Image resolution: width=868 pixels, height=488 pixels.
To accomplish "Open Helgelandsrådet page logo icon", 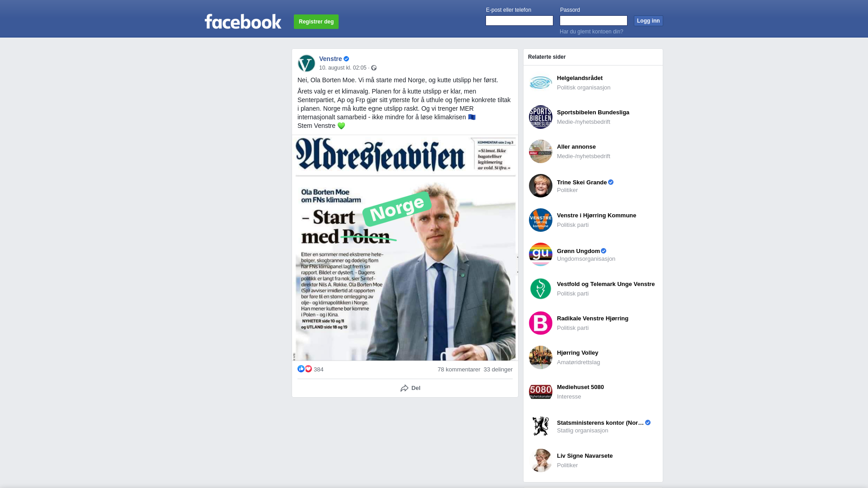I will tap(541, 83).
